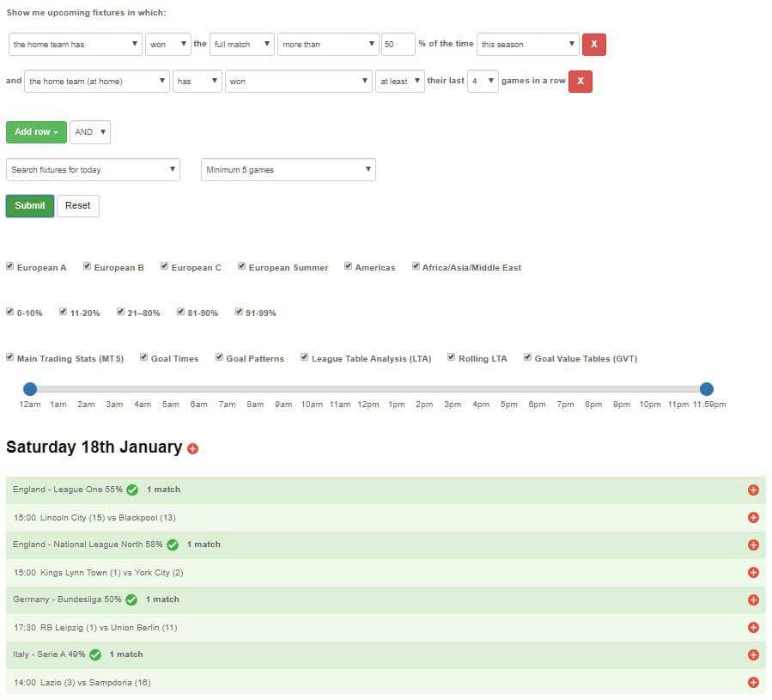Click the Add row button
Screen dimensions: 772x700
36,132
